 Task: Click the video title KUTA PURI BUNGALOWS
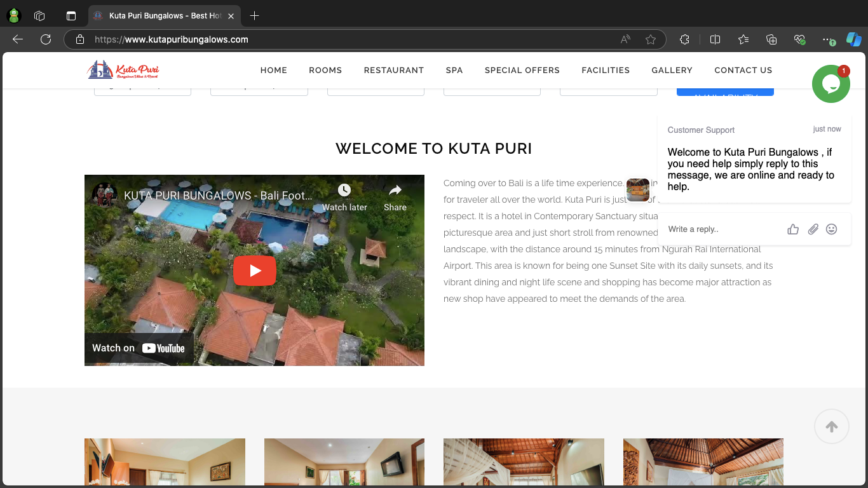[x=218, y=196]
